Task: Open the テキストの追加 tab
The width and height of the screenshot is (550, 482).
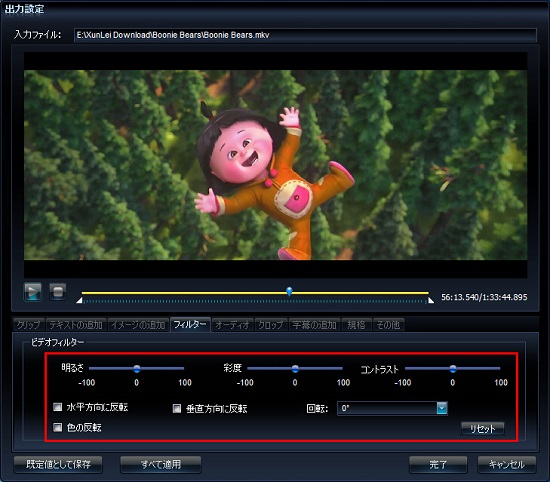Action: tap(76, 325)
